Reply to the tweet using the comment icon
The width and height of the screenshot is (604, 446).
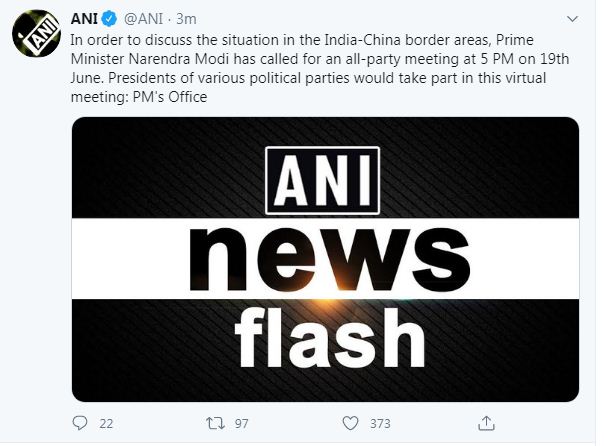click(x=80, y=423)
